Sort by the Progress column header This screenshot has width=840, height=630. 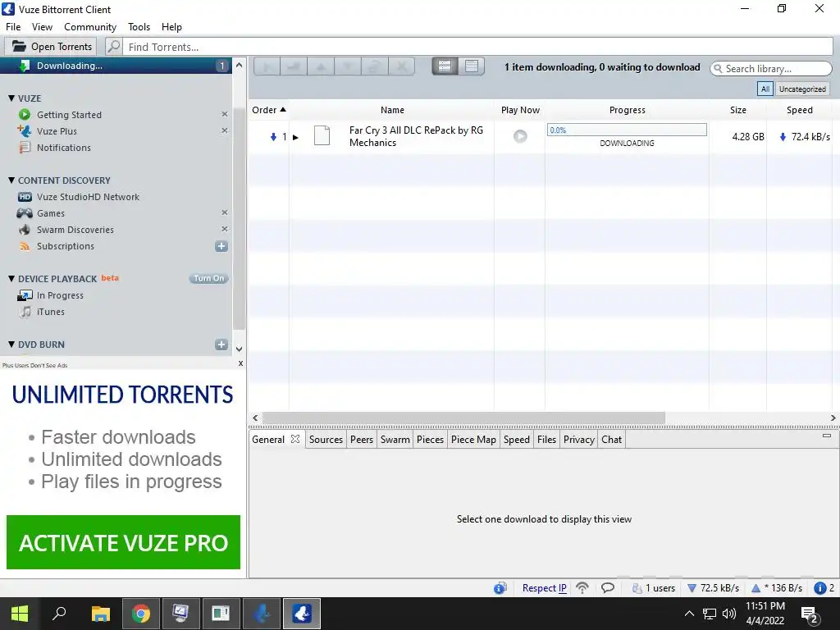(627, 110)
